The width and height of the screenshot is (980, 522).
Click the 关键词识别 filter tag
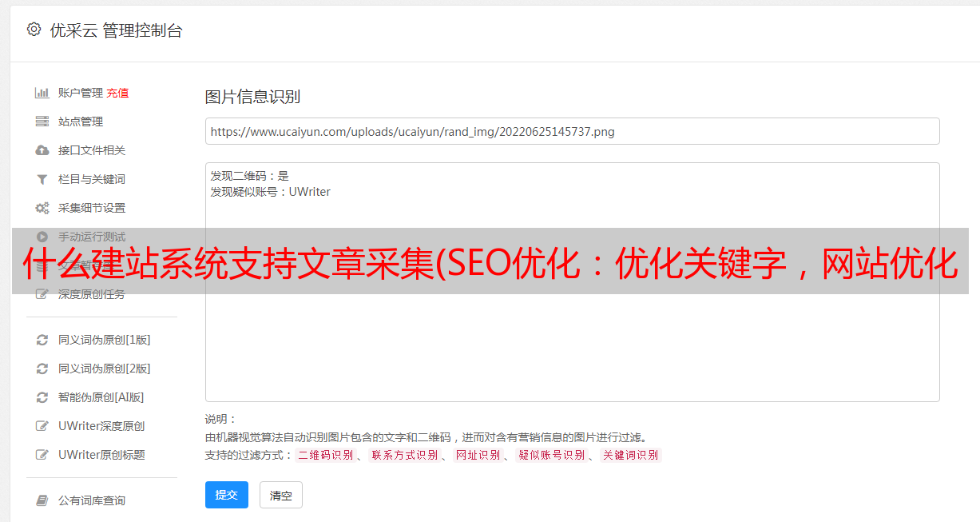click(631, 455)
